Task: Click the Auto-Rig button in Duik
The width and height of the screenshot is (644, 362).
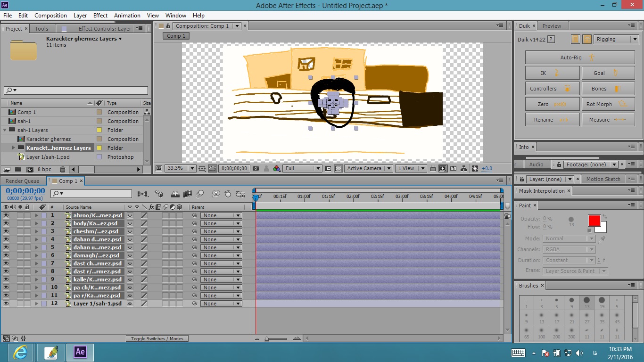Action: (580, 58)
